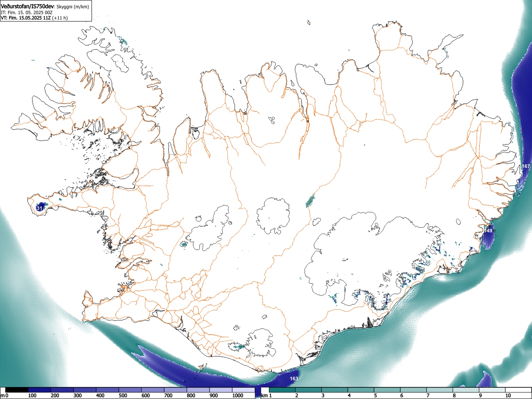Click the km scale label 10
The image size is (532, 399).
click(x=508, y=396)
